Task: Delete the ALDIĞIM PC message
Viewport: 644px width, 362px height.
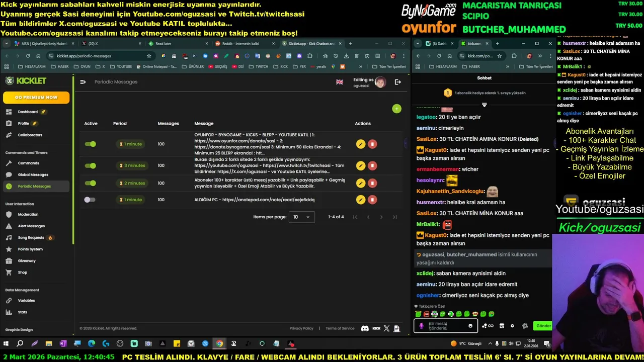Action: (372, 200)
